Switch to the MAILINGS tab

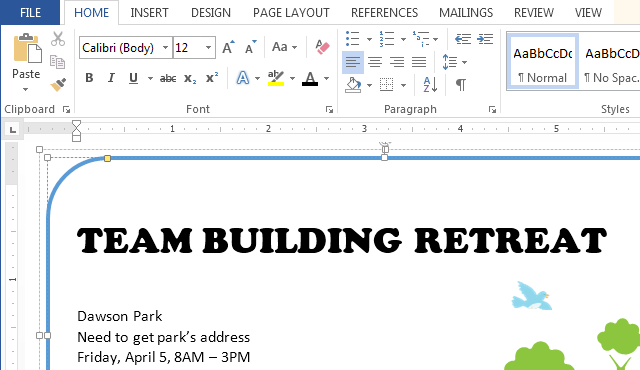point(466,13)
